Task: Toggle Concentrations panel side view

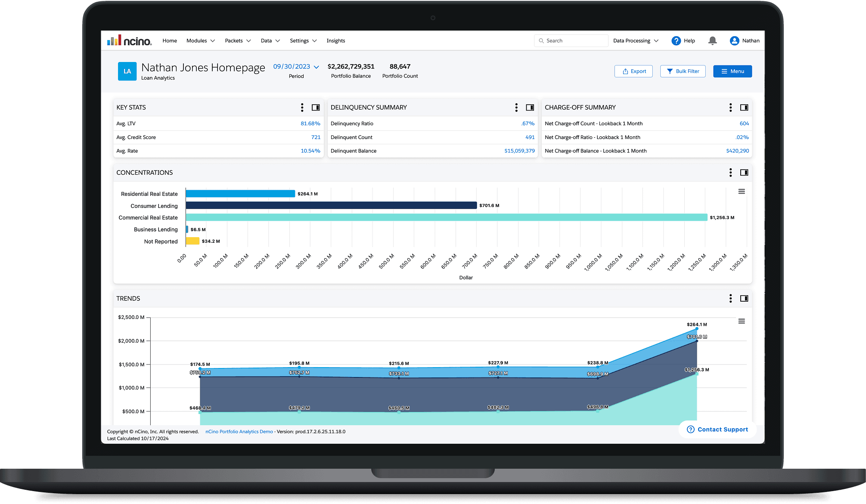Action: tap(744, 173)
